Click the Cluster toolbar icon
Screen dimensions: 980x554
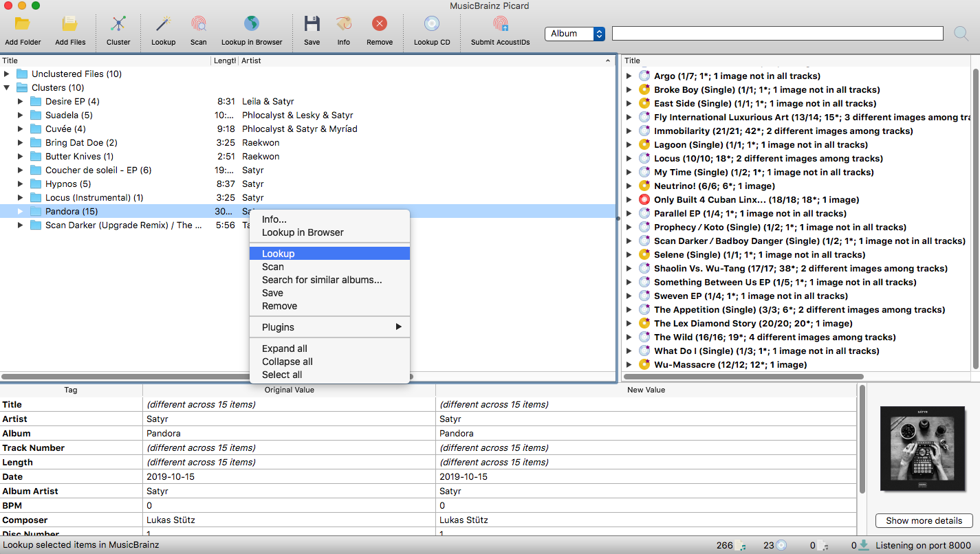pyautogui.click(x=118, y=24)
